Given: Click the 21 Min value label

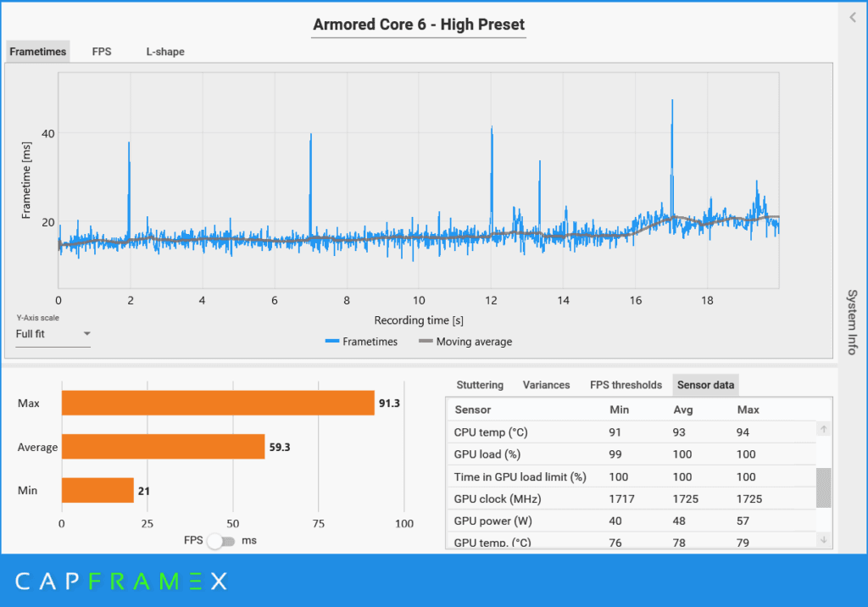Looking at the screenshot, I should coord(144,491).
